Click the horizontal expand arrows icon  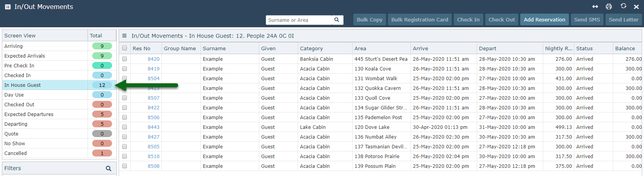click(x=595, y=7)
